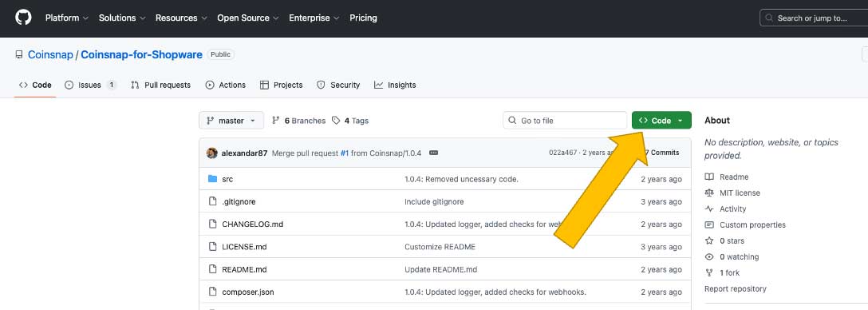Click the repository book icon beside Coinsnap

[19, 54]
